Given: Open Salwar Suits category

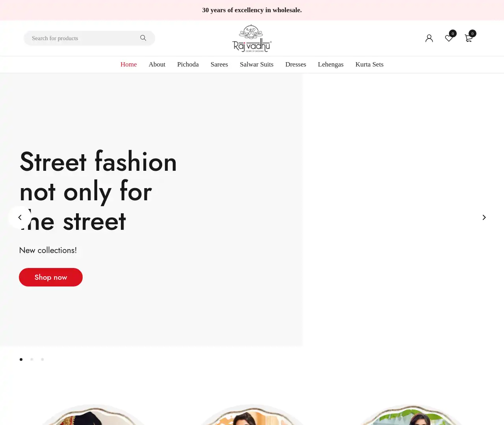Looking at the screenshot, I should [x=256, y=65].
